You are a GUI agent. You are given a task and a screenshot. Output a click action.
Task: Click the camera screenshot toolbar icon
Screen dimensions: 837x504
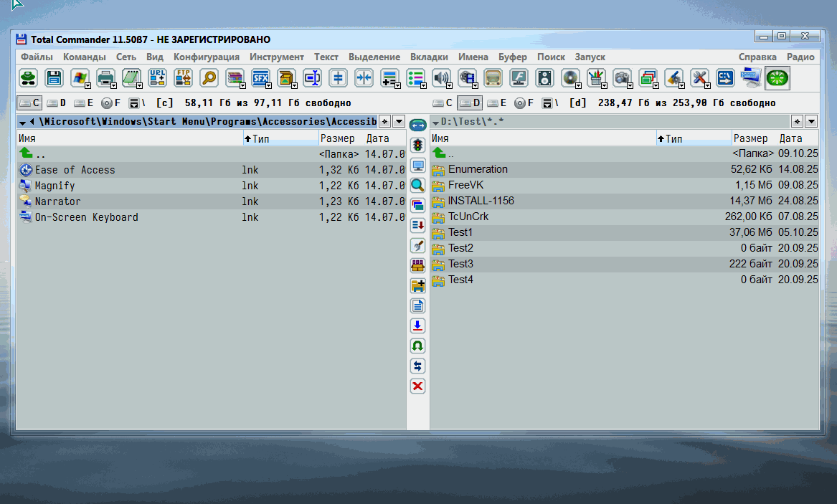pos(622,77)
